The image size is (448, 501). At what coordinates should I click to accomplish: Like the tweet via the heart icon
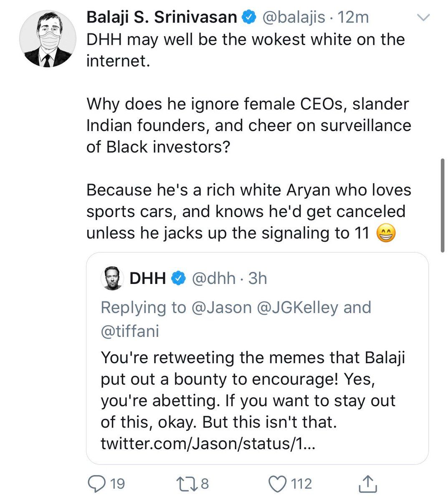tap(277, 483)
